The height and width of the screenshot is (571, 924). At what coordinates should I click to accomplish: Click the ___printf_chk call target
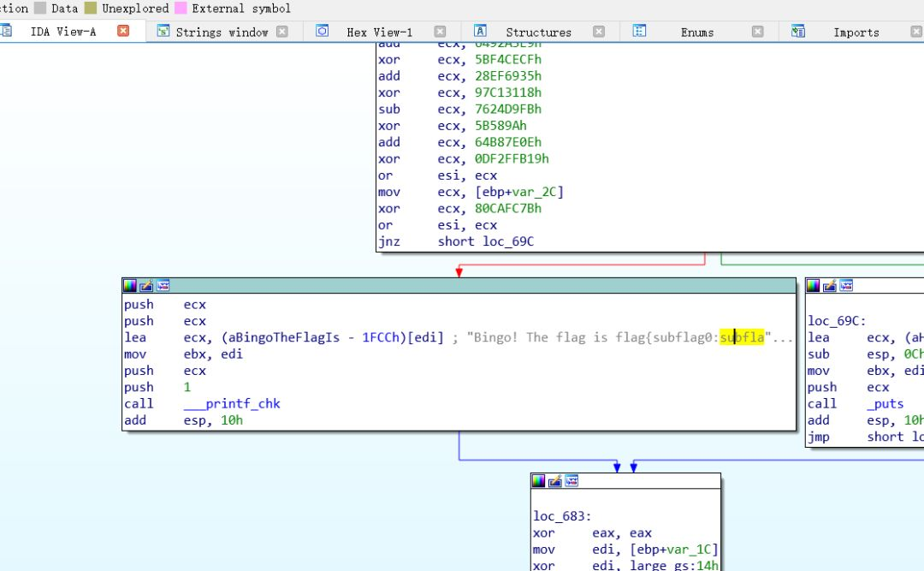point(232,404)
